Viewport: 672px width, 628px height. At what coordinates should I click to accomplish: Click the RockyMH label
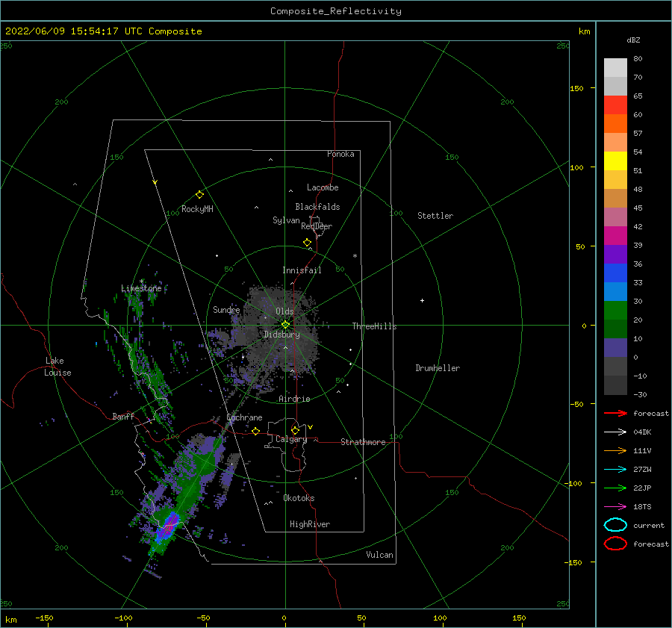197,209
